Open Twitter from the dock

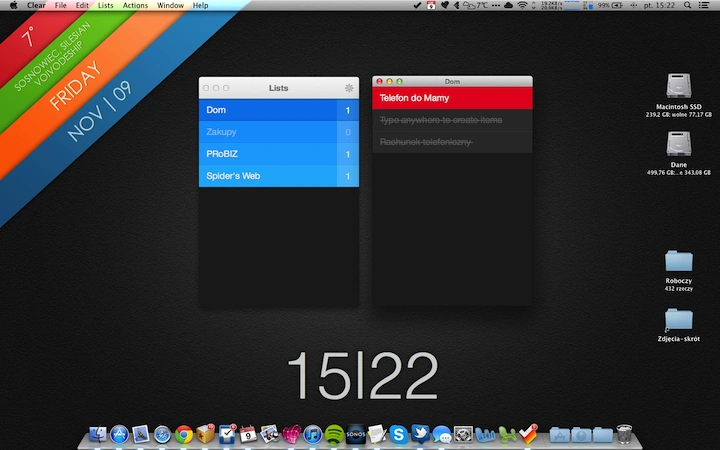click(x=420, y=434)
